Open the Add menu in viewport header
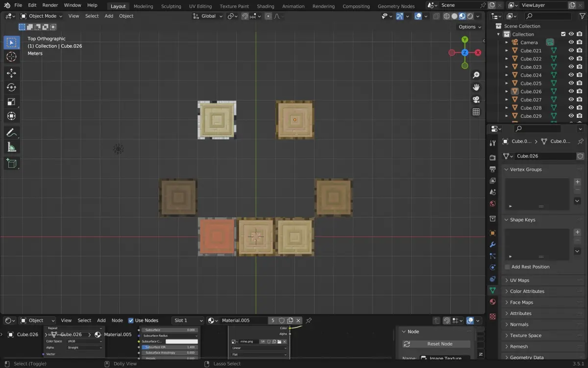This screenshot has height=368, width=588. (109, 16)
